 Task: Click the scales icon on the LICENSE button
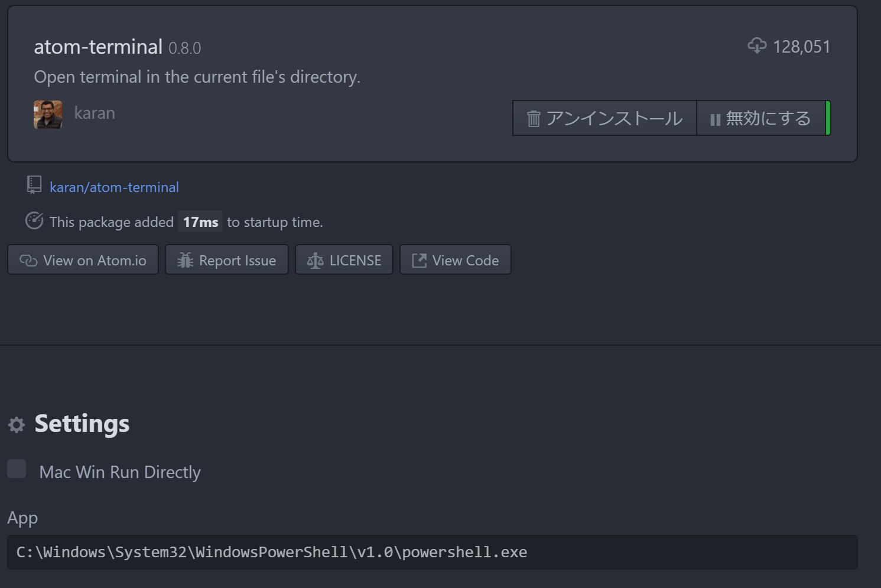point(315,260)
